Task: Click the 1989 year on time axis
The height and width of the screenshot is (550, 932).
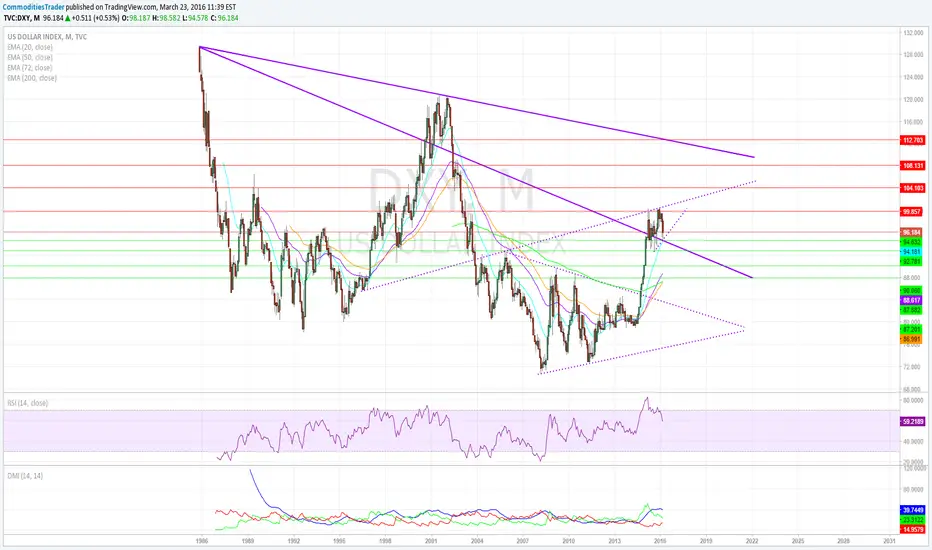Action: click(x=247, y=541)
